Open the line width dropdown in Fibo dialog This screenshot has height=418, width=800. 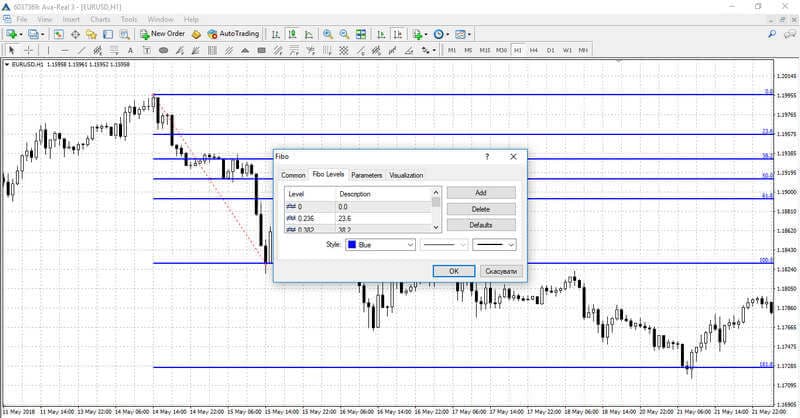(494, 245)
